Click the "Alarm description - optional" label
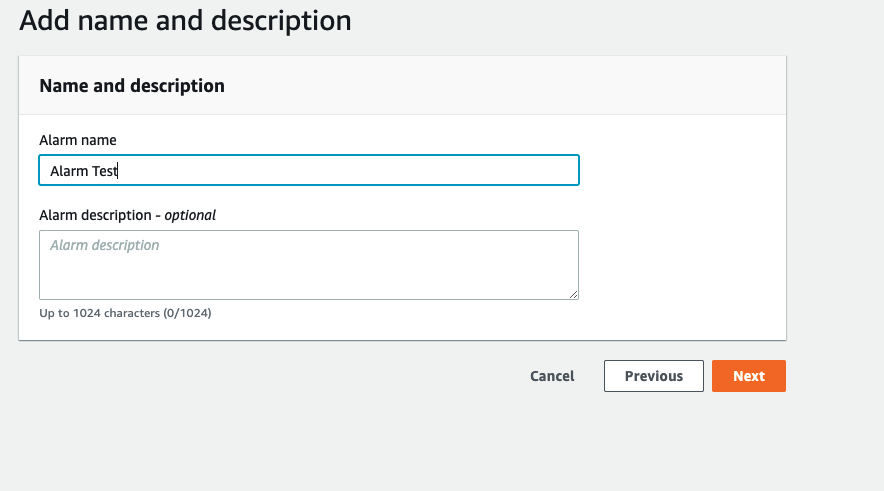Screen dimensions: 884x491 tap(127, 214)
